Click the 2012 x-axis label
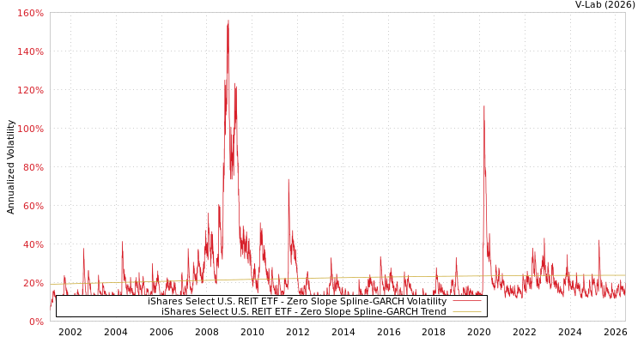This screenshot has height=343, width=644. (298, 332)
